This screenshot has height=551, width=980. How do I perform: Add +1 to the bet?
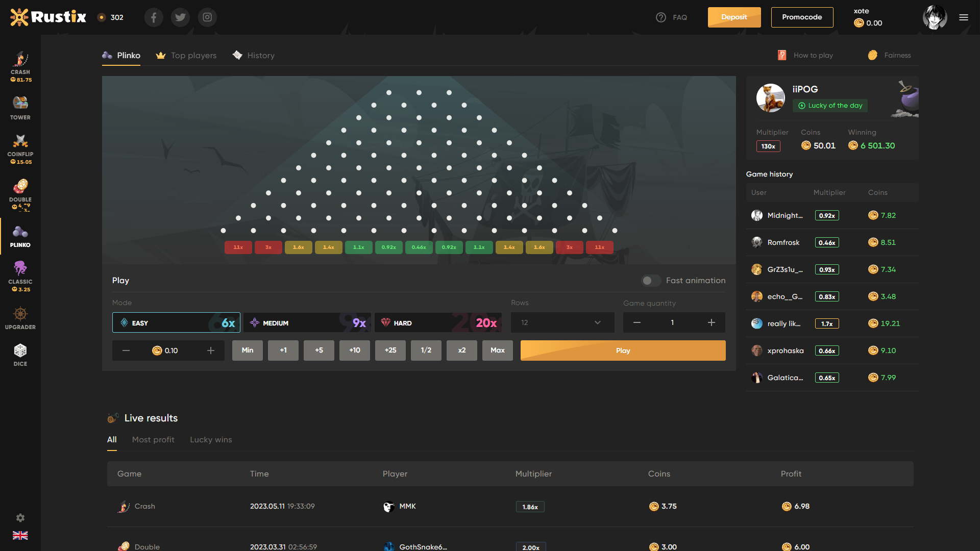[x=283, y=350]
